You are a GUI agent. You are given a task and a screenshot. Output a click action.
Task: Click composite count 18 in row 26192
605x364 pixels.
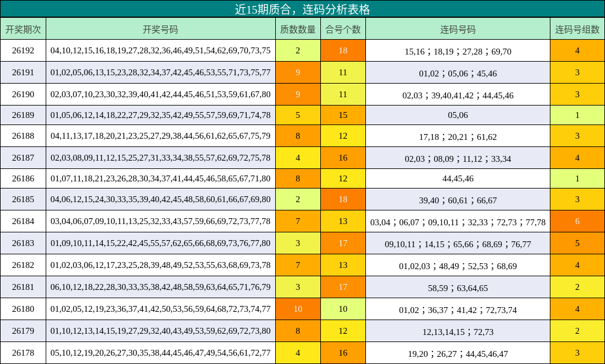(x=343, y=50)
